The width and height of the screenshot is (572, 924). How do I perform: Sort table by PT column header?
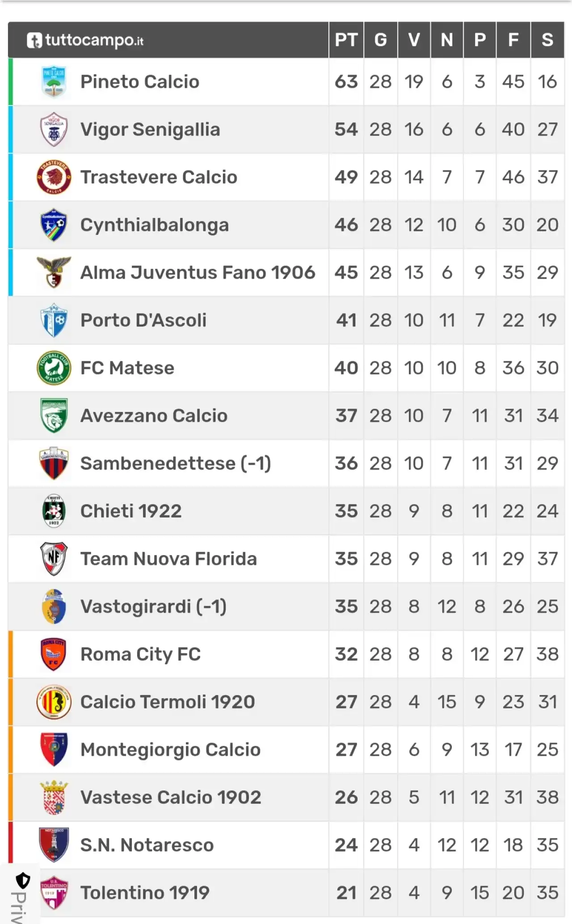346,40
